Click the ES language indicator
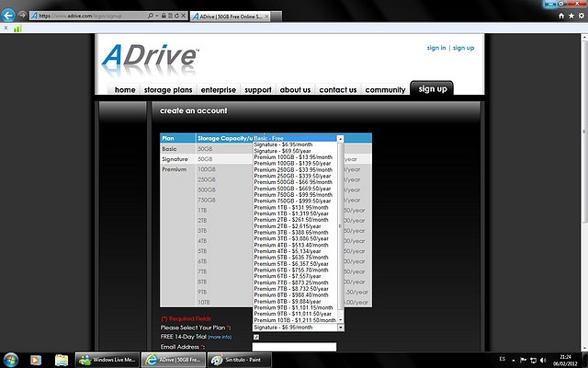Viewport: 588px width, 368px height. click(503, 359)
